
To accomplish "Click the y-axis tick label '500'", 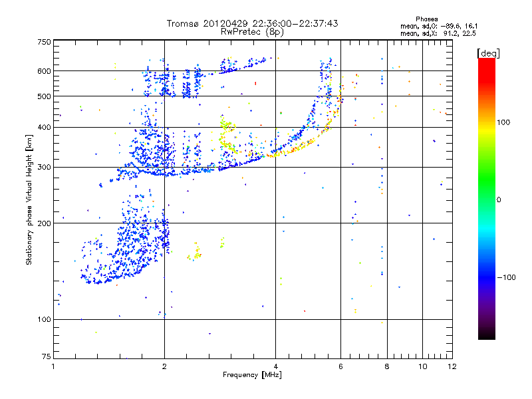I will (x=45, y=96).
